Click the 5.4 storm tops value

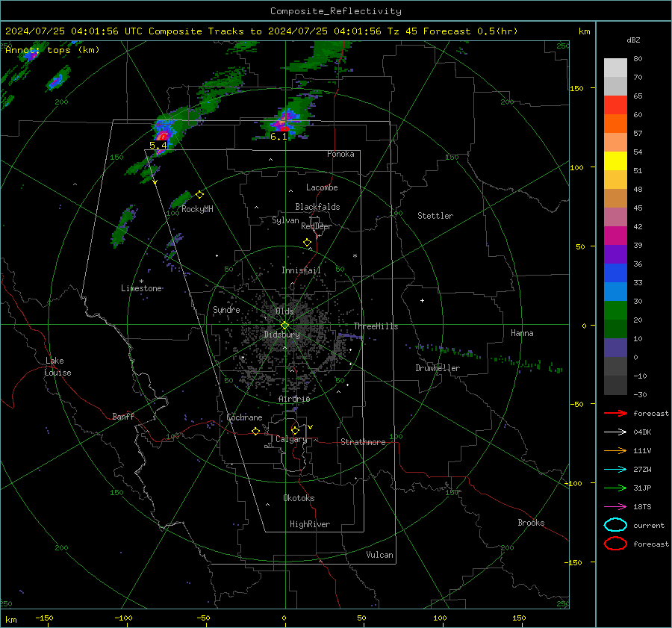[158, 146]
